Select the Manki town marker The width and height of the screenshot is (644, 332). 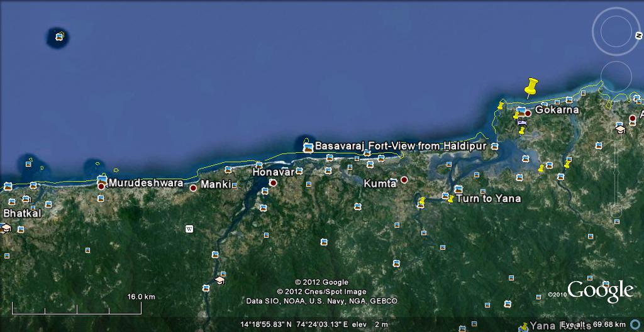point(193,187)
